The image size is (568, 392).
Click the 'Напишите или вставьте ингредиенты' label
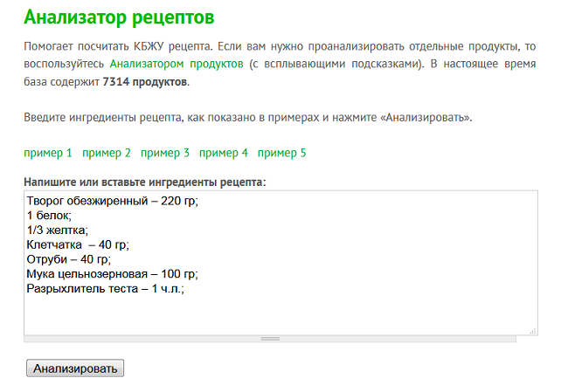click(x=145, y=182)
